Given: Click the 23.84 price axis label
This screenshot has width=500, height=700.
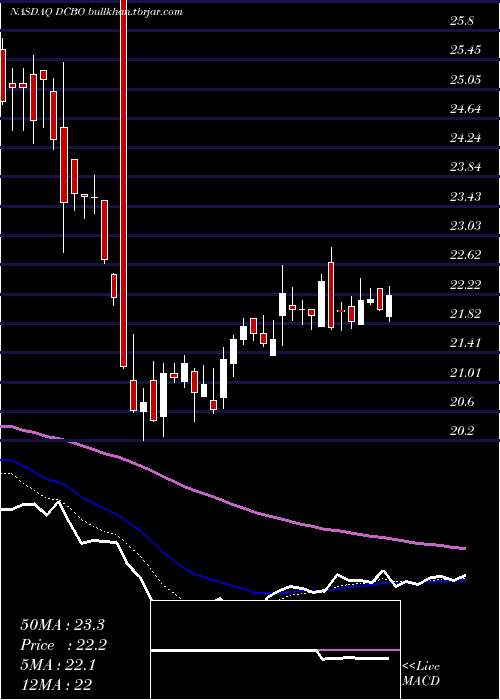Looking at the screenshot, I should (466, 167).
